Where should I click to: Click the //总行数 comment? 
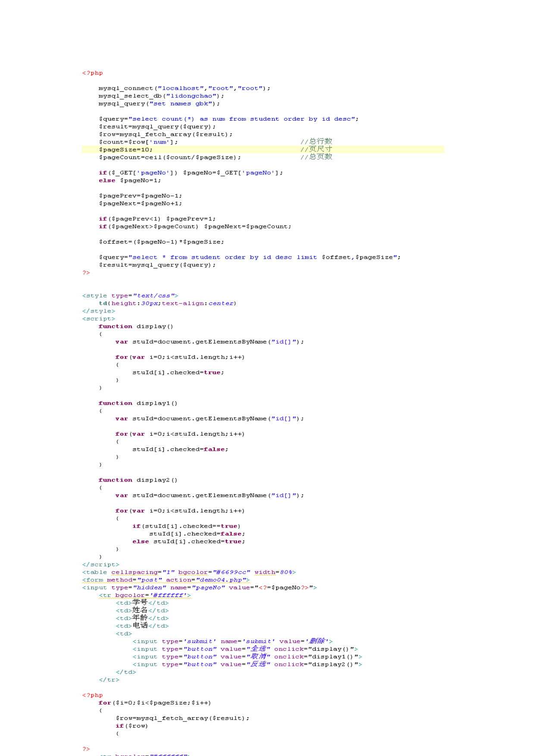[x=316, y=141]
